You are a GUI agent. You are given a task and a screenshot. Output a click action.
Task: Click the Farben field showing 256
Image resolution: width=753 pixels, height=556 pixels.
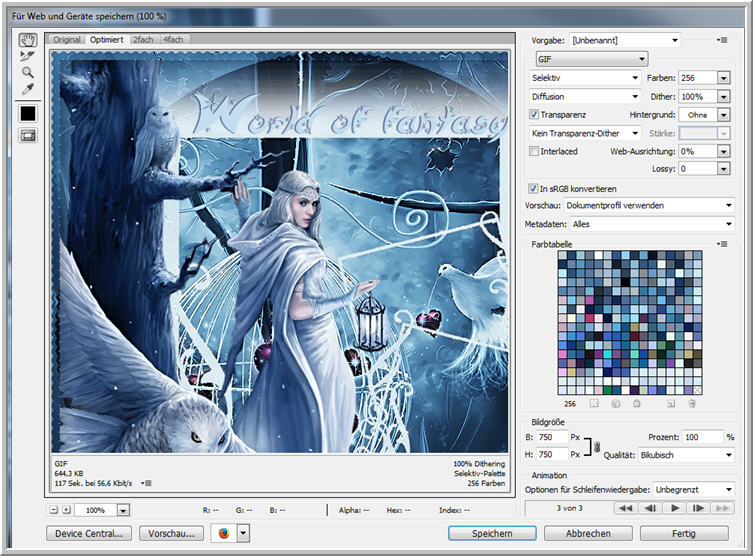698,78
